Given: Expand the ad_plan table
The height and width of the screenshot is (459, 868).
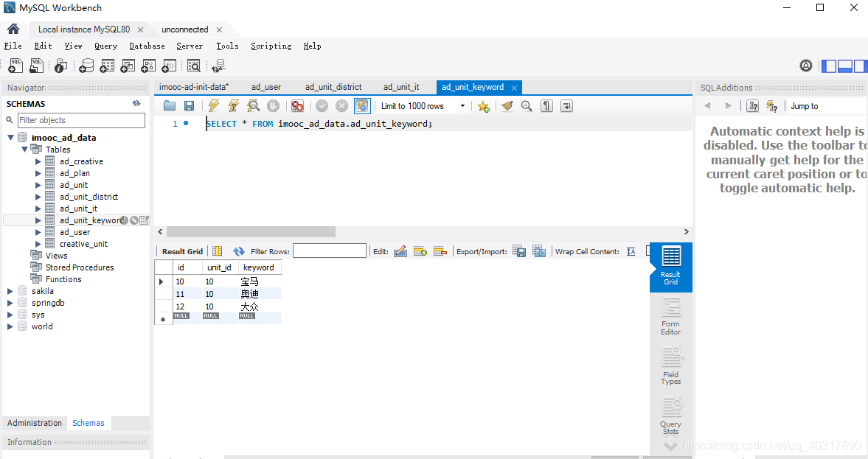Looking at the screenshot, I should click(x=38, y=173).
